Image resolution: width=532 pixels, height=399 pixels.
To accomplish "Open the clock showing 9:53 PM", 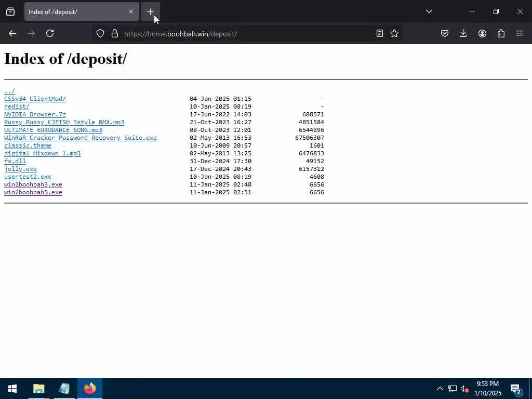I will (x=487, y=389).
